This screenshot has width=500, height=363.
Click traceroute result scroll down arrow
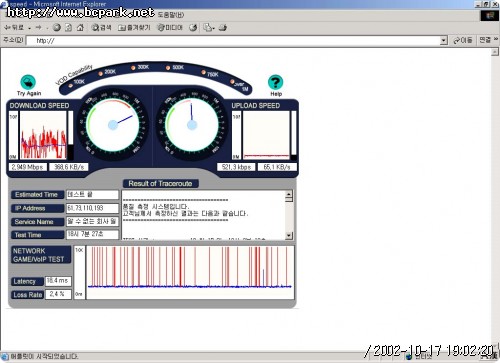[289, 235]
